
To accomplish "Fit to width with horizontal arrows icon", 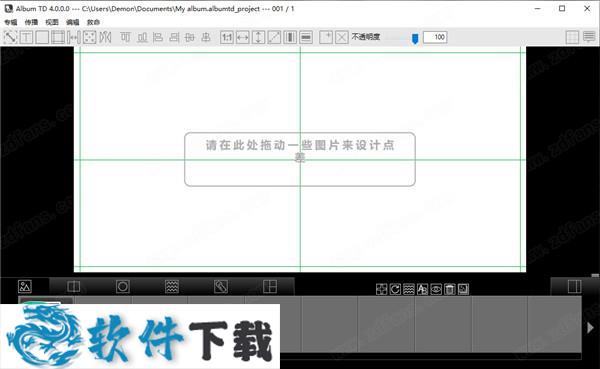I will tap(243, 37).
